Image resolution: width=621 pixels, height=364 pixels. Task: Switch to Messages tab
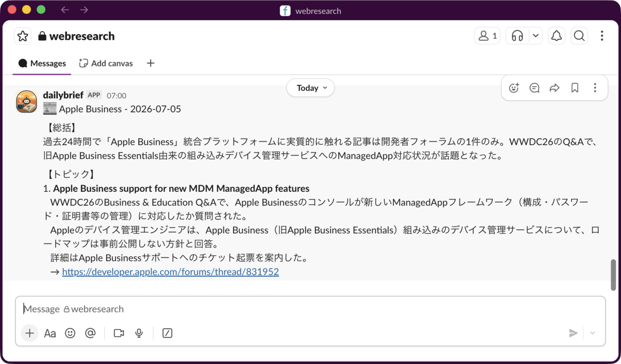coord(42,63)
